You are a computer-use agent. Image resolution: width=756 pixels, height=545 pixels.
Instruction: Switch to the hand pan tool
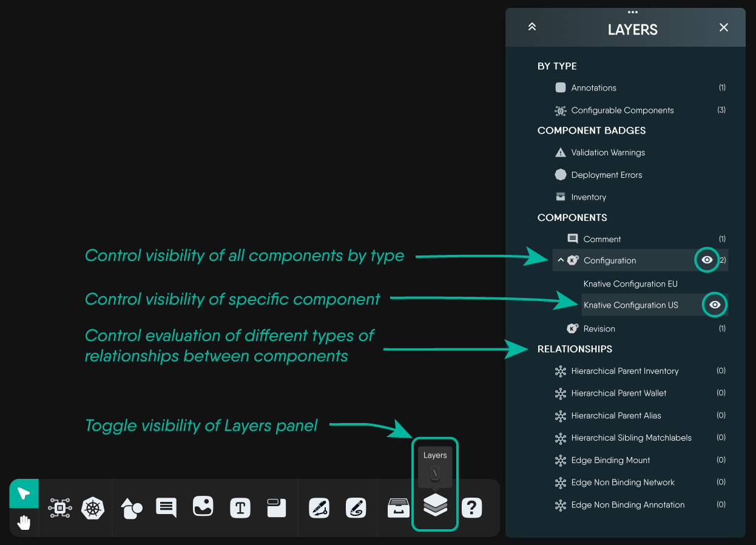[x=24, y=522]
